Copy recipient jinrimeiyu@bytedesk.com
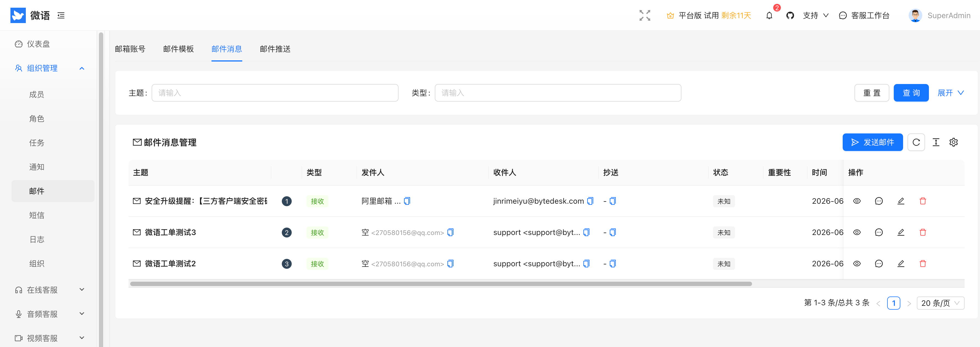The height and width of the screenshot is (347, 980). pos(590,201)
